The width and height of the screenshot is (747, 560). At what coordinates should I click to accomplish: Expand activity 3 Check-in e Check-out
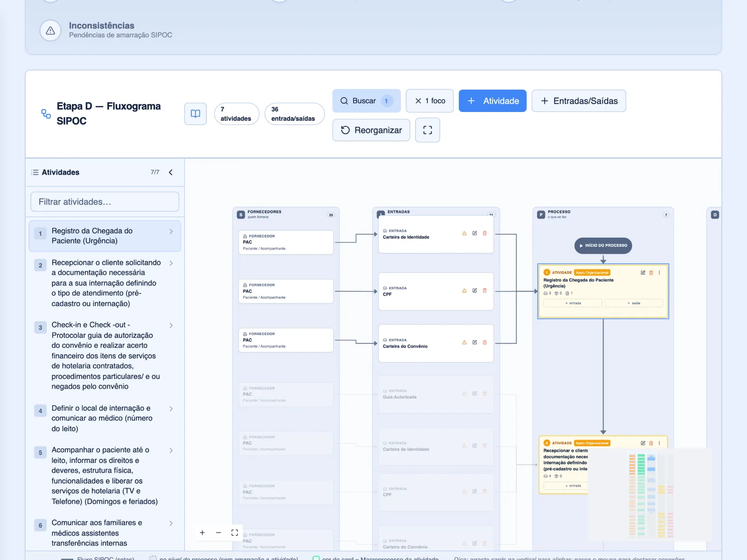pos(171,325)
